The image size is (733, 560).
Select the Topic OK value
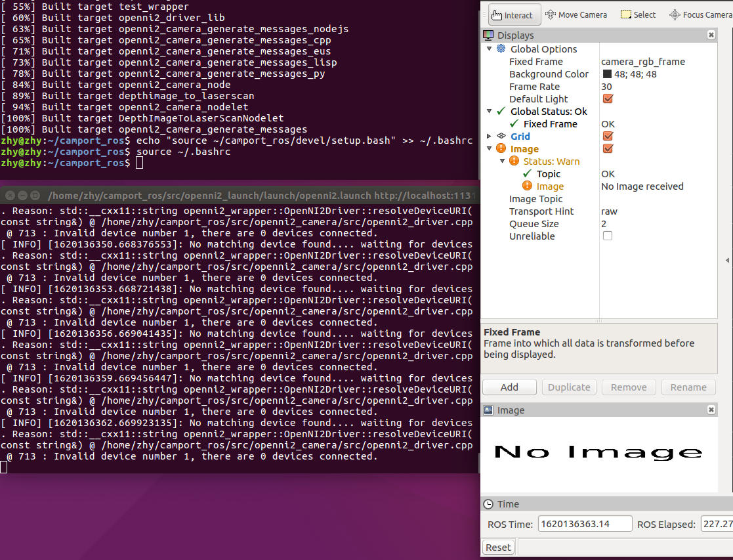click(608, 174)
